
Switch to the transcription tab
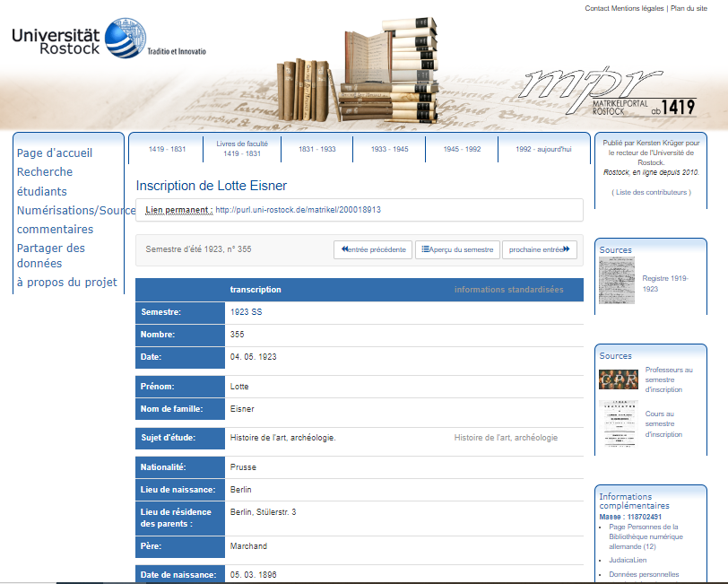tap(256, 290)
